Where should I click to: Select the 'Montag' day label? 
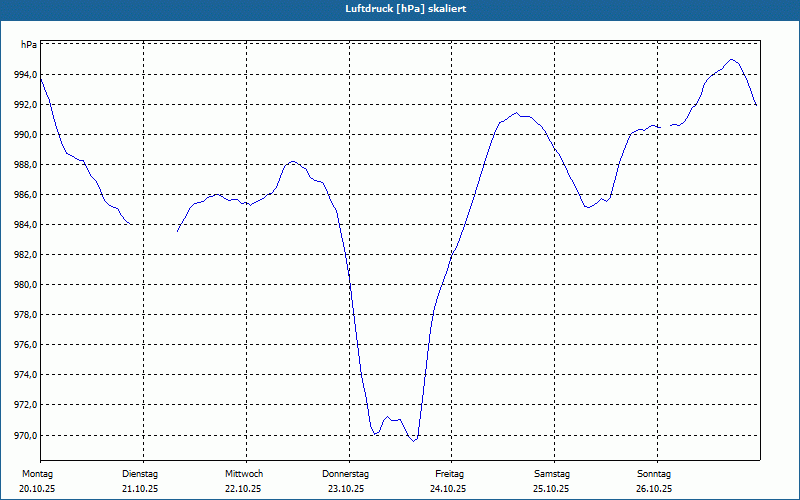point(37,474)
